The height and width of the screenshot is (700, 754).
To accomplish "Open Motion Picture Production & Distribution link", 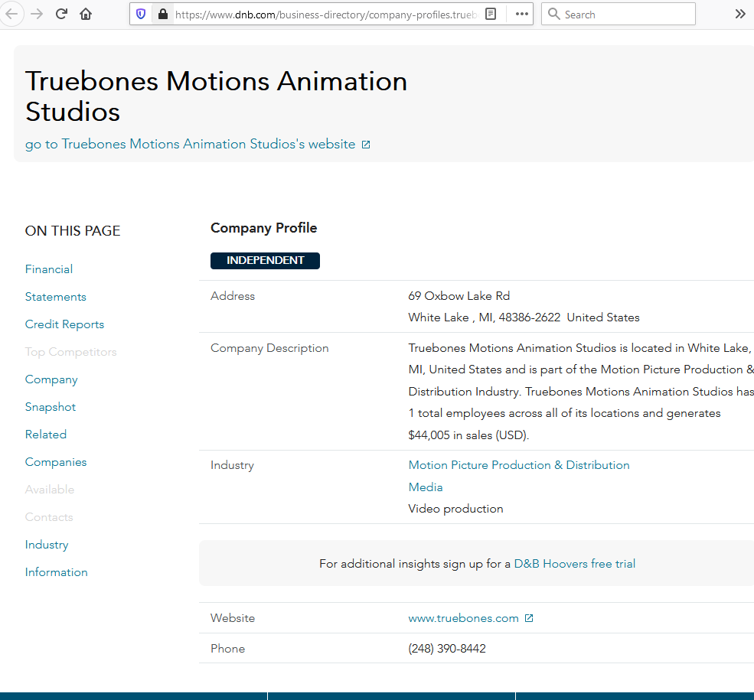I will tap(519, 465).
